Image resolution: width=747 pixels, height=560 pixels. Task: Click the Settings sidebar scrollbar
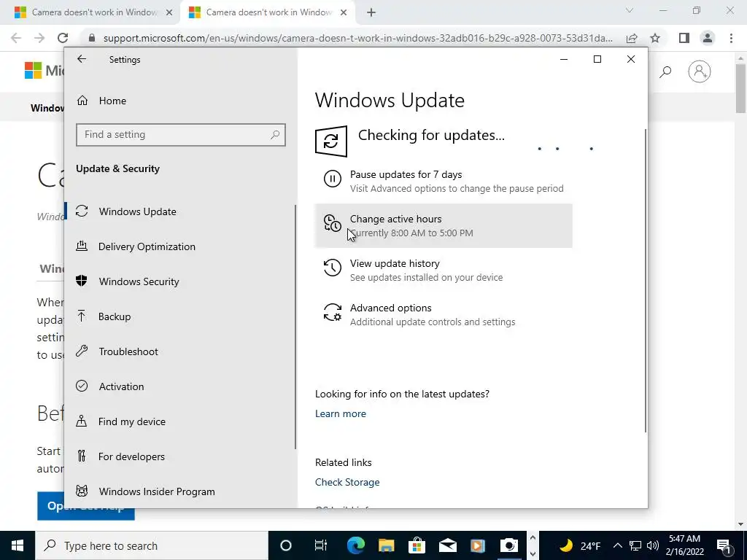tap(295, 327)
